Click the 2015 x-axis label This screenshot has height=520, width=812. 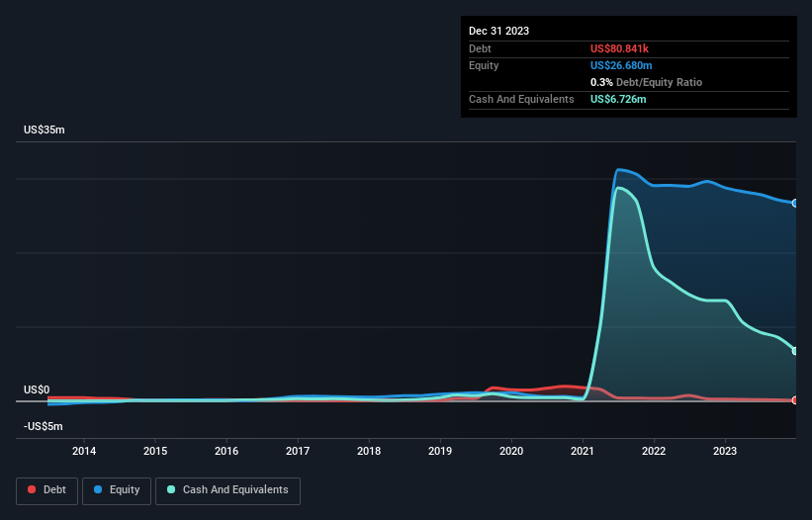pyautogui.click(x=155, y=451)
